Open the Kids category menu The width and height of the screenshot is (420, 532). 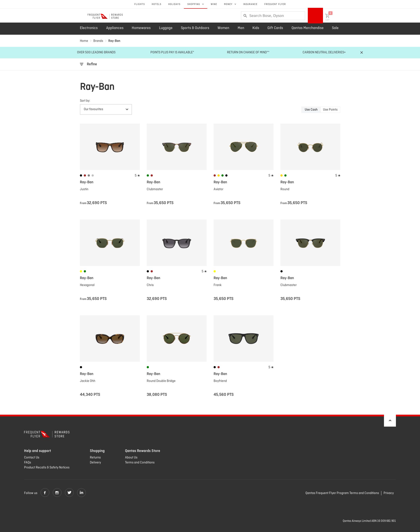(256, 28)
